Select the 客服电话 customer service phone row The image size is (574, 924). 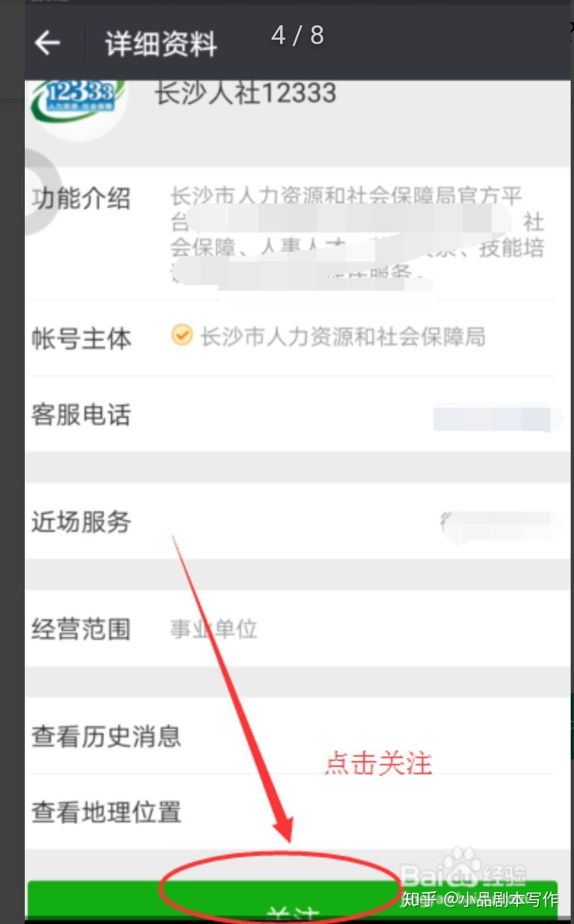point(297,414)
